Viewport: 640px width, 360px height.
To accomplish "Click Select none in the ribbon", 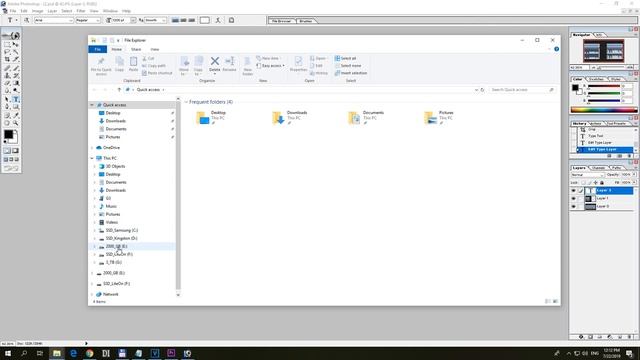I will pyautogui.click(x=348, y=66).
